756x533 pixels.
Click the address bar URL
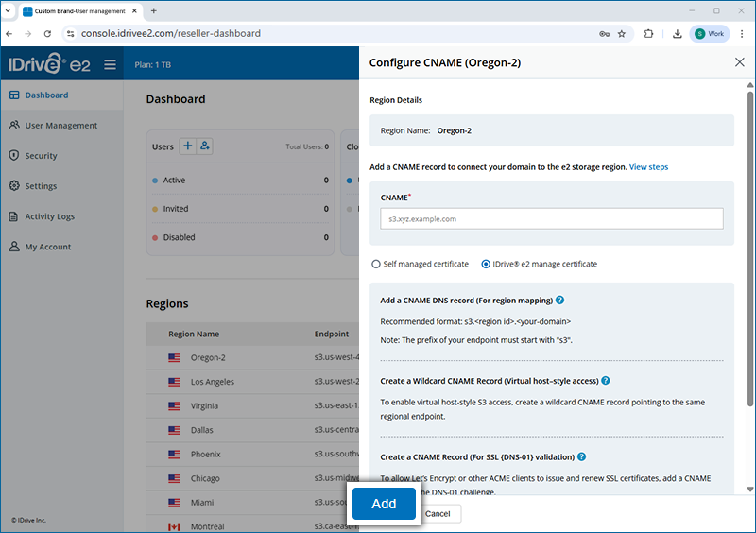click(171, 34)
